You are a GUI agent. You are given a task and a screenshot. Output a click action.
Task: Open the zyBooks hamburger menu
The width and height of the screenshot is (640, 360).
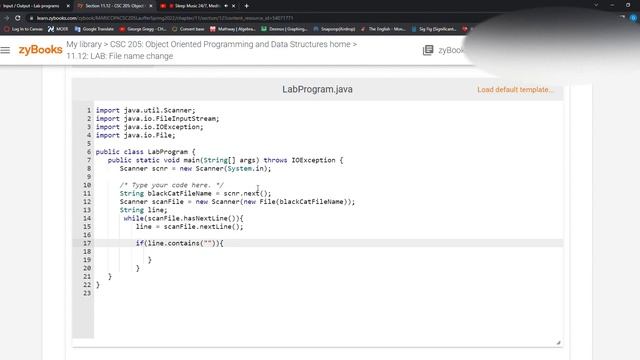tap(5, 50)
